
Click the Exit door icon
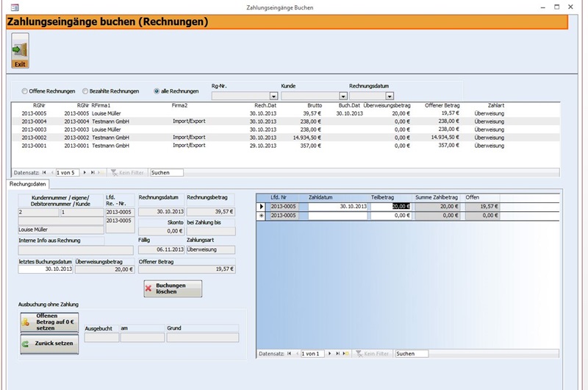20,50
